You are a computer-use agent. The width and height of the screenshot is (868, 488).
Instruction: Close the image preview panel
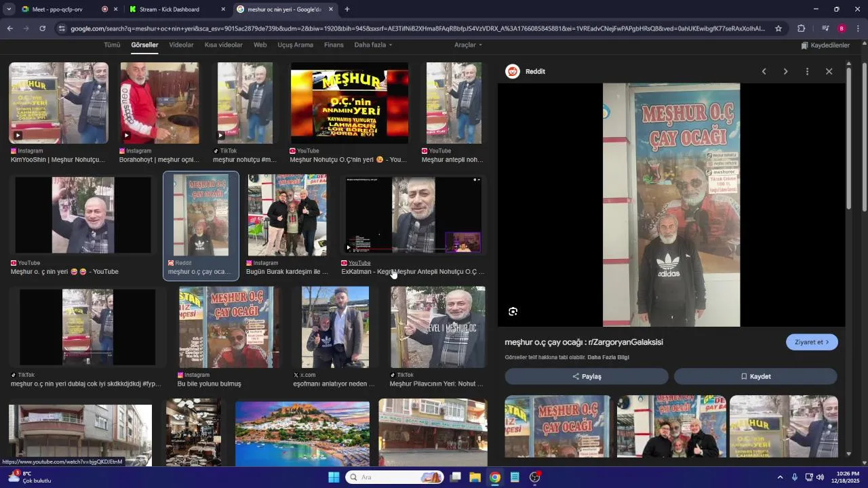829,71
